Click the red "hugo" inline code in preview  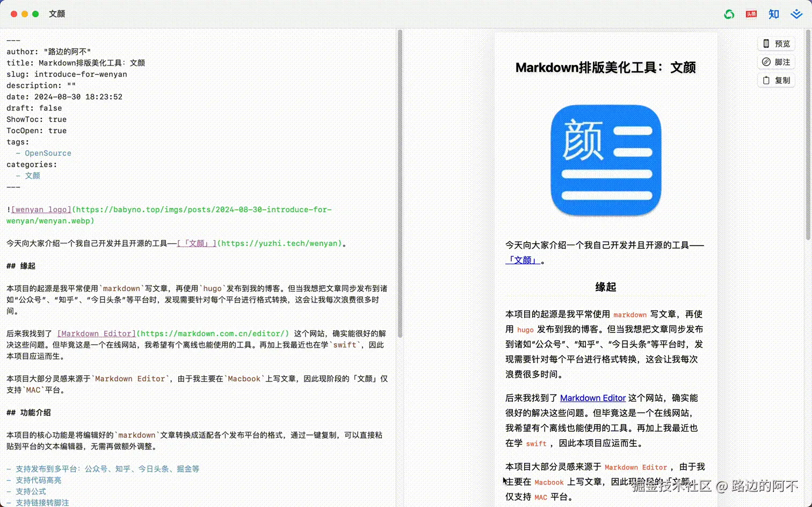(x=525, y=330)
